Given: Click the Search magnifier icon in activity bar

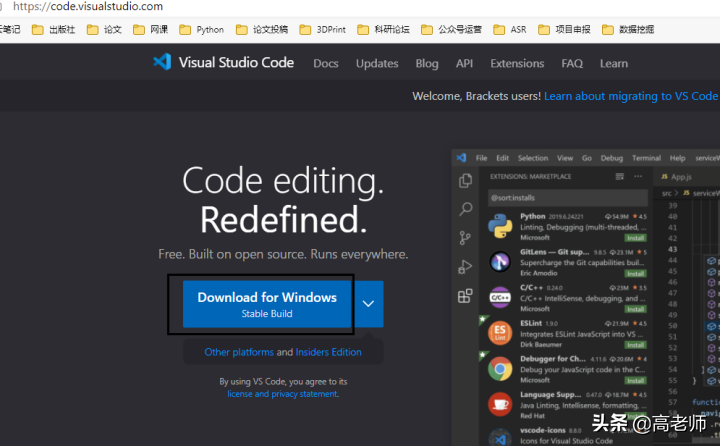Looking at the screenshot, I should [465, 209].
